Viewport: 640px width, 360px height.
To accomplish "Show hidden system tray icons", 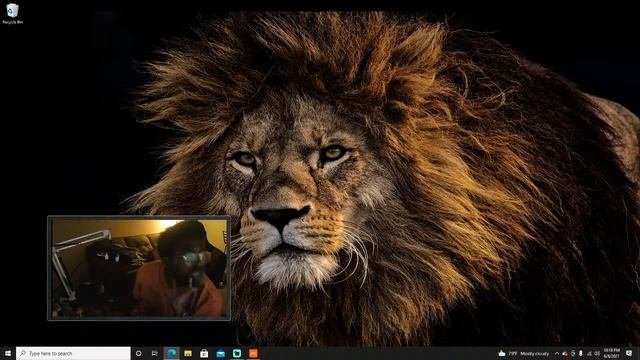I will click(557, 353).
